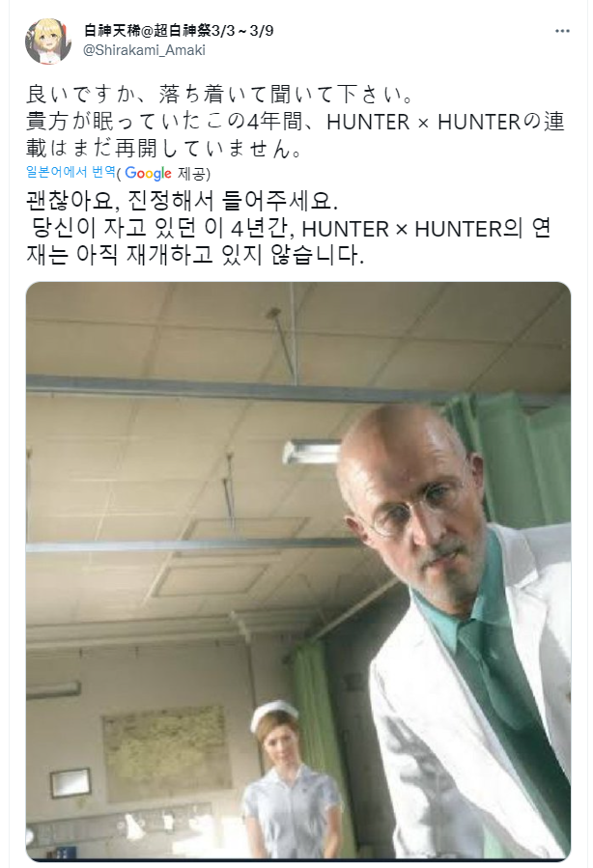Click the 일본어에서 번역 translation link
This screenshot has width=593, height=868.
[x=71, y=172]
